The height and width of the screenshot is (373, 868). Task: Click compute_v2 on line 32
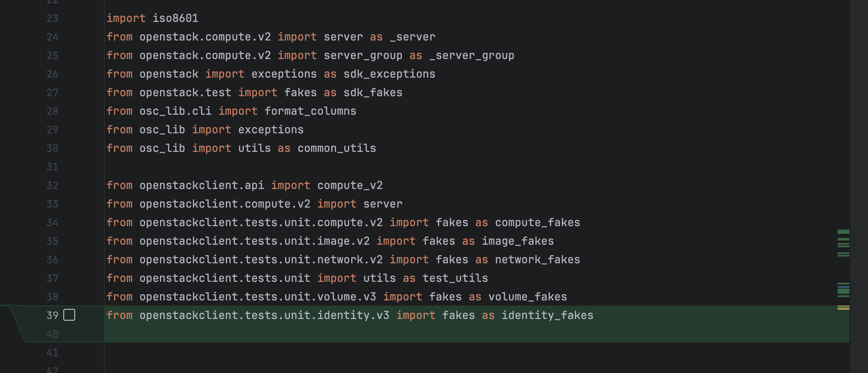tap(350, 185)
